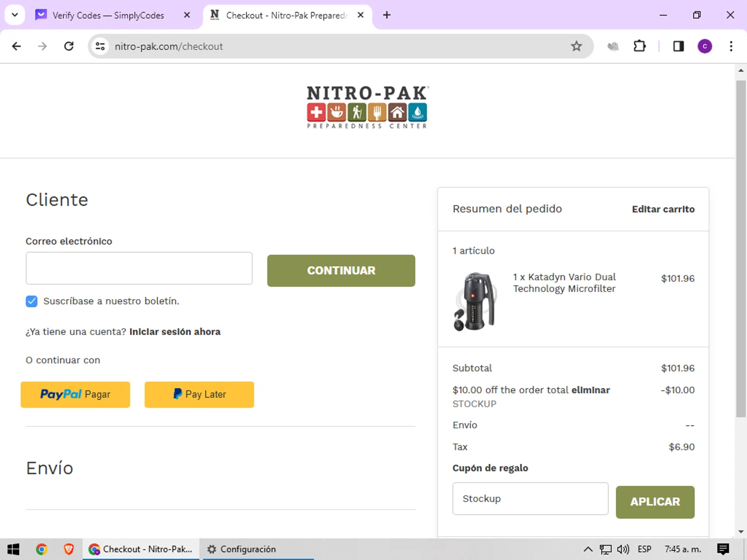Bookmark this page with the star icon
Screen dimensions: 747x560
(x=576, y=46)
